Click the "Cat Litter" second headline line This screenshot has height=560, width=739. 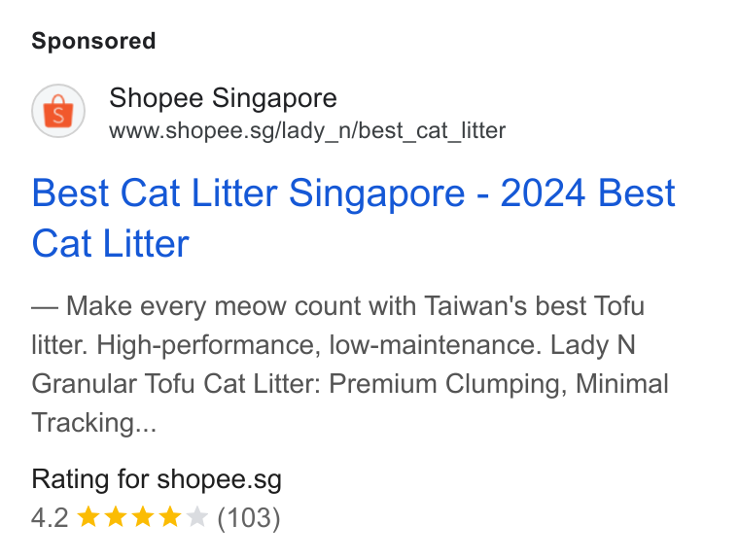pyautogui.click(x=110, y=243)
